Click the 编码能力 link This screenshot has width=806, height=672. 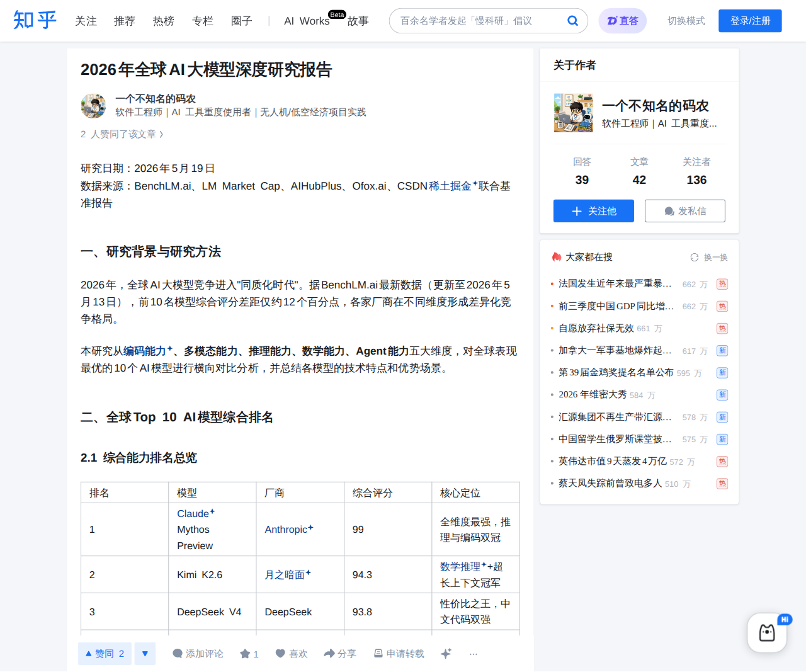pyautogui.click(x=147, y=351)
